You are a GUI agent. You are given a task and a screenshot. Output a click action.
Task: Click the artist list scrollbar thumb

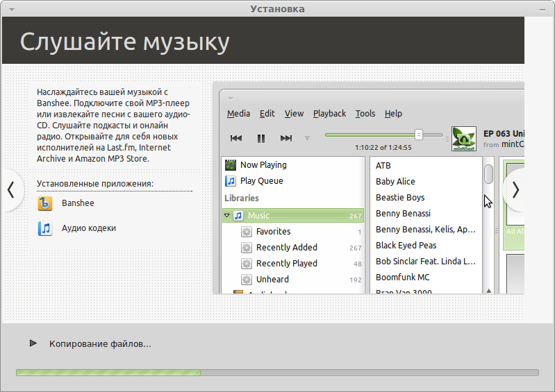[488, 174]
